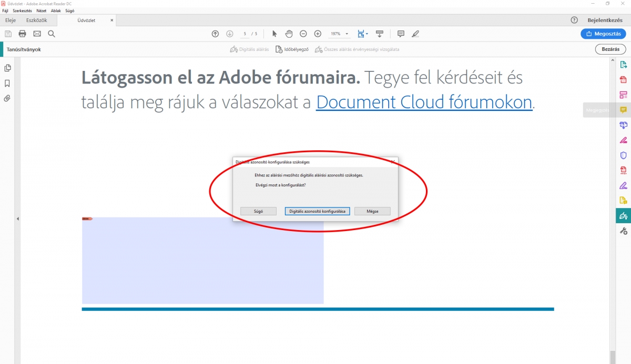Open the Bookmarks side panel
Screen dimensions: 631x364
pyautogui.click(x=7, y=83)
